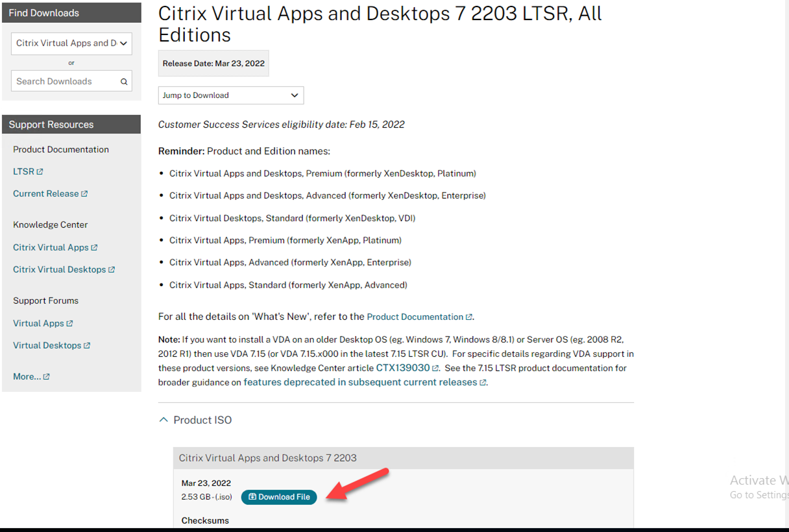Click the external-link icon beside Virtual Desktops forum
Image resolution: width=789 pixels, height=532 pixels.
pos(87,346)
